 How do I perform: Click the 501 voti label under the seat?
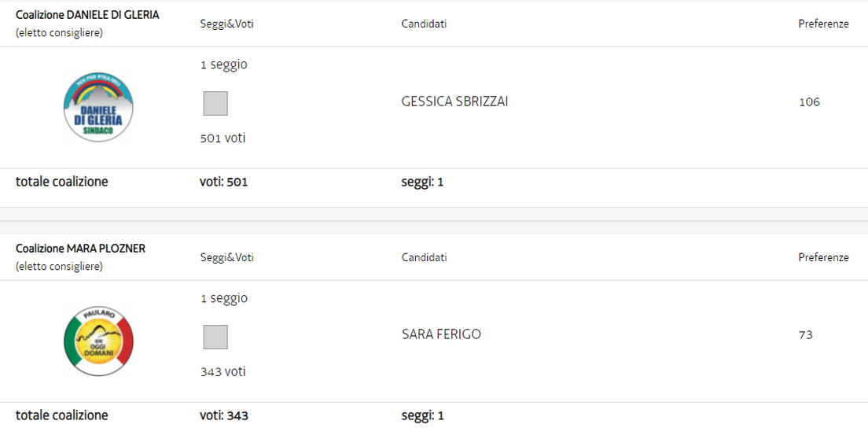pyautogui.click(x=223, y=138)
